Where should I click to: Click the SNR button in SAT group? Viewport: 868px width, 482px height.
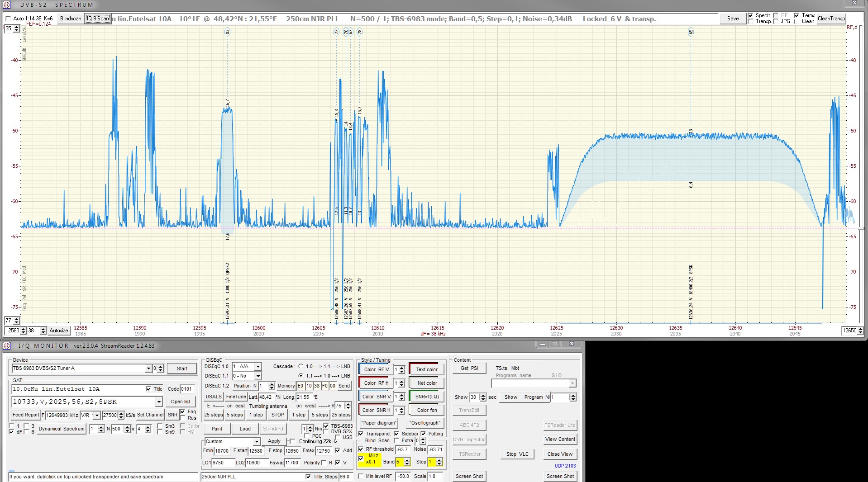[x=172, y=415]
